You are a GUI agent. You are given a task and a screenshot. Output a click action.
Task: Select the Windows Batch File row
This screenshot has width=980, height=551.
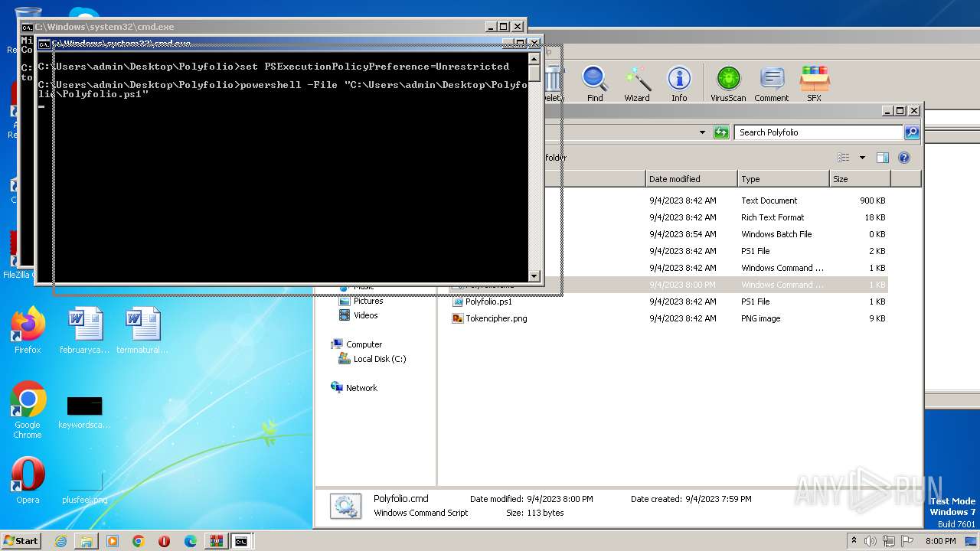tap(670, 234)
